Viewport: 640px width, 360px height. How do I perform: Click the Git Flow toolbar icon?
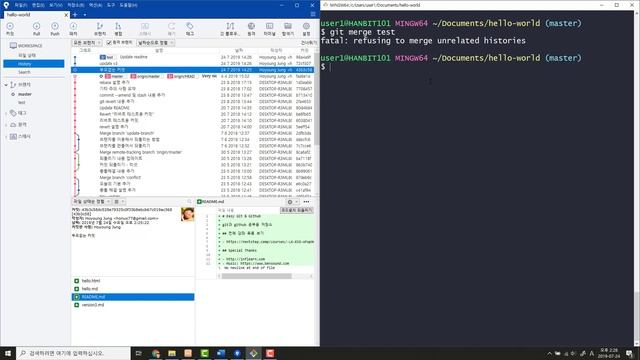pyautogui.click(x=230, y=29)
